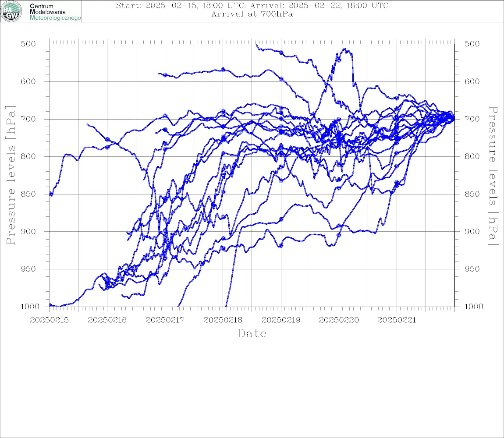The height and width of the screenshot is (438, 504).
Task: Click the Start and Arrival title line
Action: point(252,5)
